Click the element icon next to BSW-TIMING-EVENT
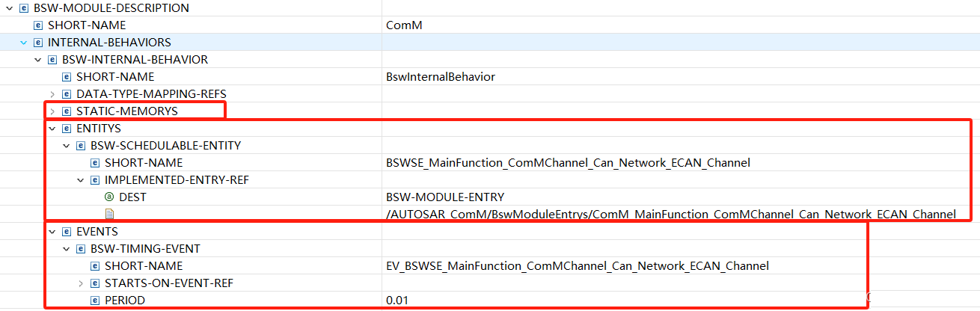The width and height of the screenshot is (980, 311). pos(81,249)
